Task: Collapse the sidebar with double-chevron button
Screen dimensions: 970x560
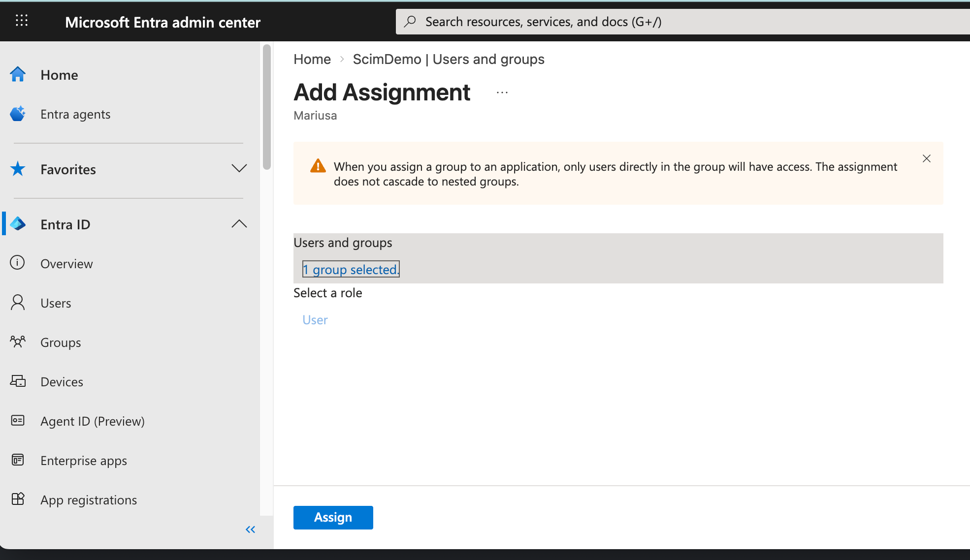Action: pyautogui.click(x=251, y=529)
